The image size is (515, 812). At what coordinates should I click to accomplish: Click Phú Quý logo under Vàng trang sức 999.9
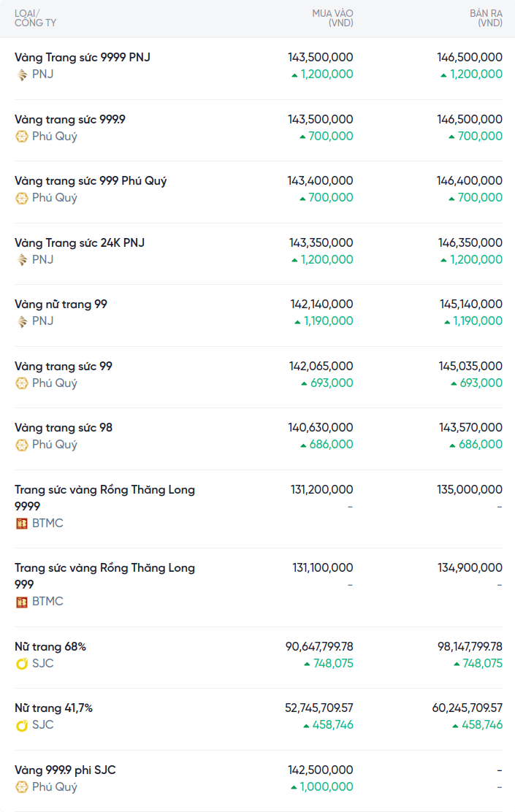[x=22, y=137]
